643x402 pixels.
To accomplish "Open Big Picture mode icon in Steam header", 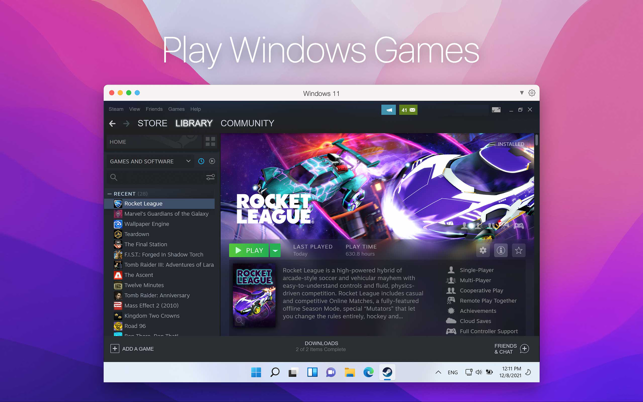I will 496,110.
